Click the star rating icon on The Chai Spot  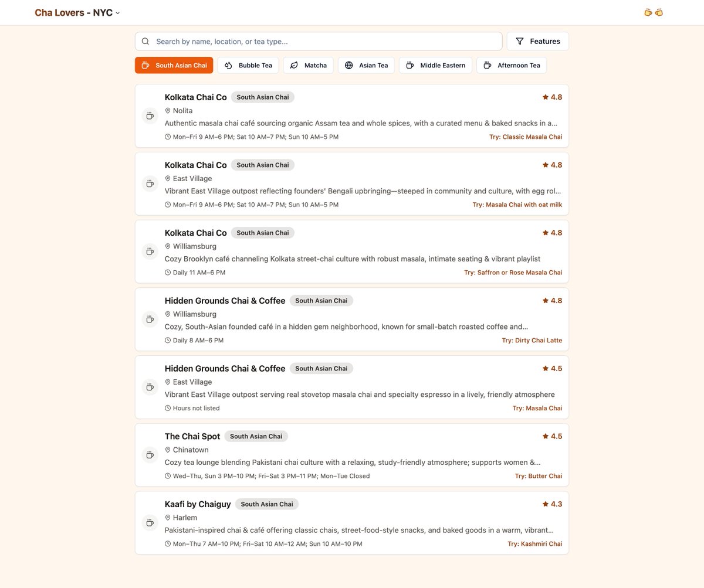pyautogui.click(x=546, y=436)
